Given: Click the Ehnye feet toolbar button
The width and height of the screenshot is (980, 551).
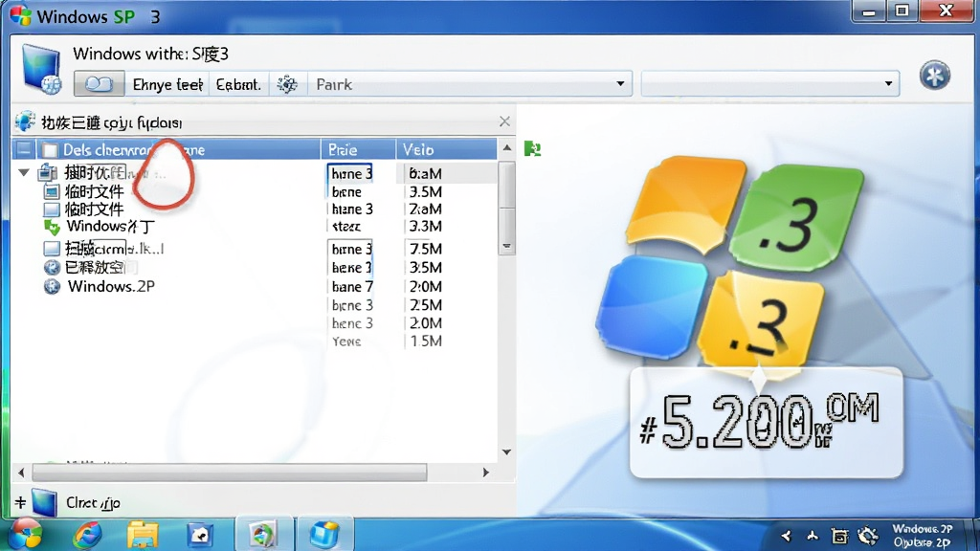Looking at the screenshot, I should pyautogui.click(x=167, y=84).
